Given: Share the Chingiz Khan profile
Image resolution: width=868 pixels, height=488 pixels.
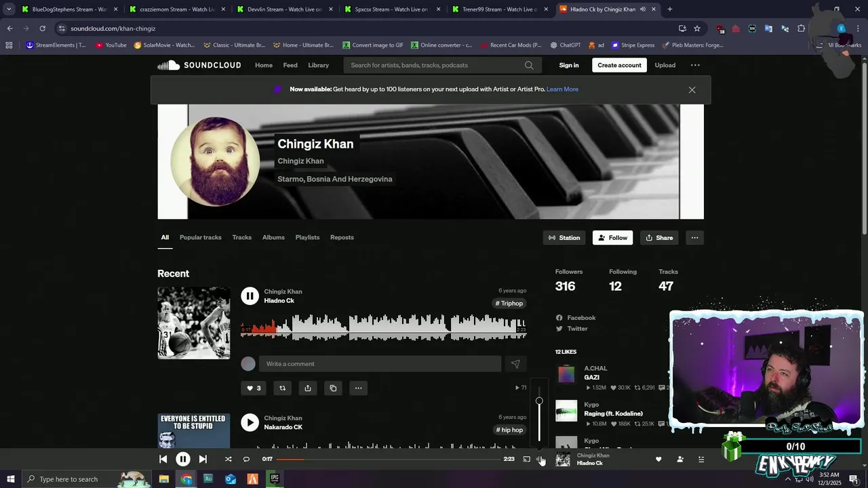Looking at the screenshot, I should [659, 238].
